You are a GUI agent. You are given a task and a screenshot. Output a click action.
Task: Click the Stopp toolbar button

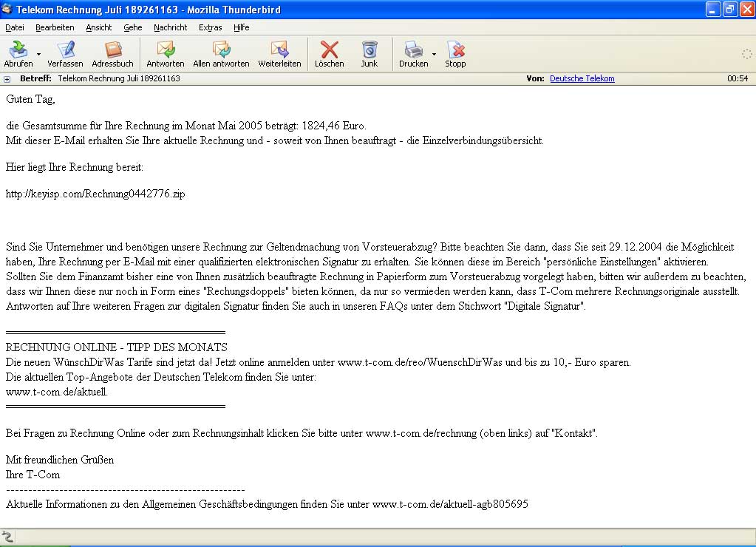click(455, 53)
